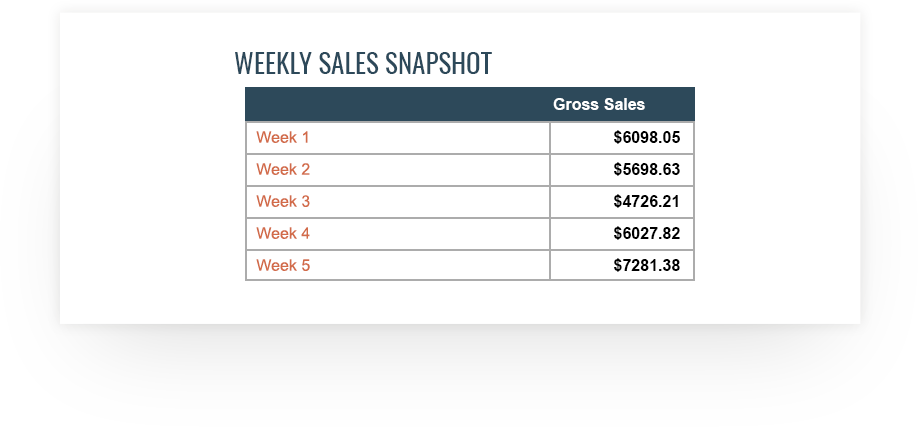Click the word Sales in the table header

pos(624,104)
